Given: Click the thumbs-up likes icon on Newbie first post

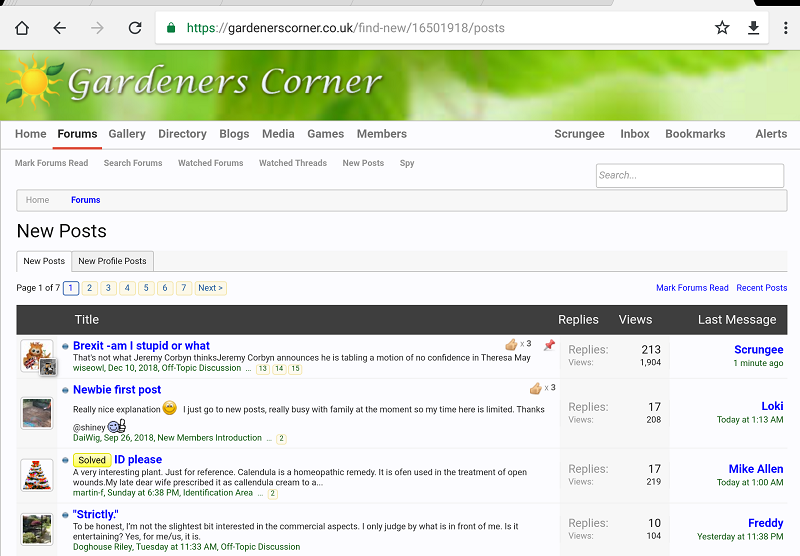Looking at the screenshot, I should [x=536, y=388].
